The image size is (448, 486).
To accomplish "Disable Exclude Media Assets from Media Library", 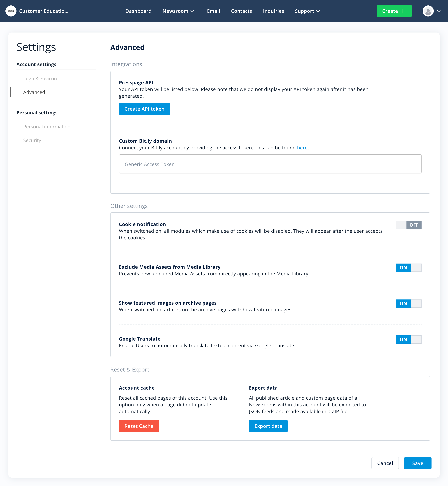I will [408, 268].
